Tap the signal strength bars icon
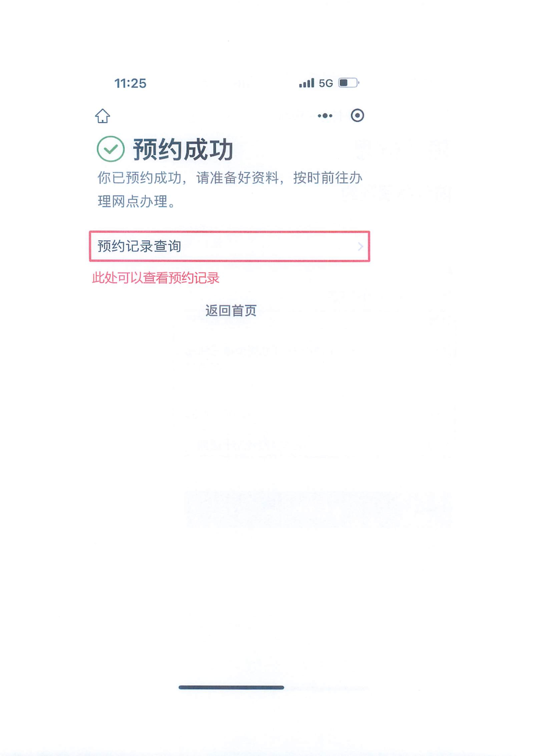The width and height of the screenshot is (547, 756). coord(306,83)
